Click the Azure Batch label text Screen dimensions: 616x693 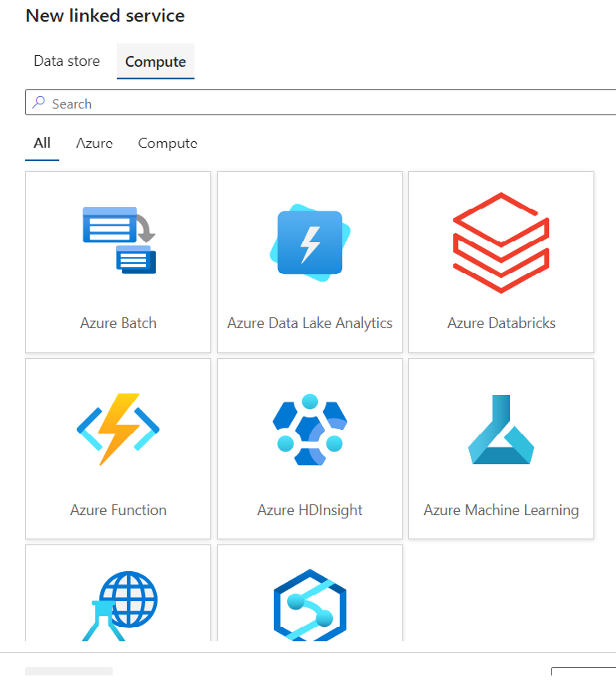click(118, 323)
